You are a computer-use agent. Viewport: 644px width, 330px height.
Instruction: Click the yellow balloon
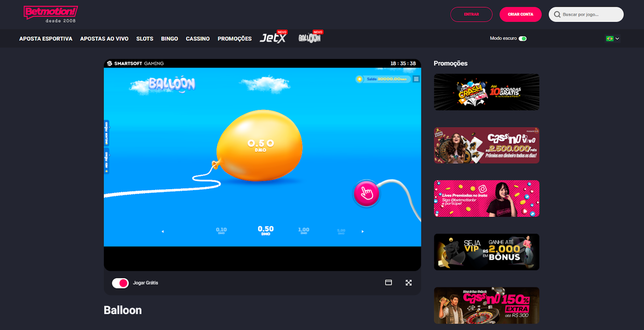259,145
